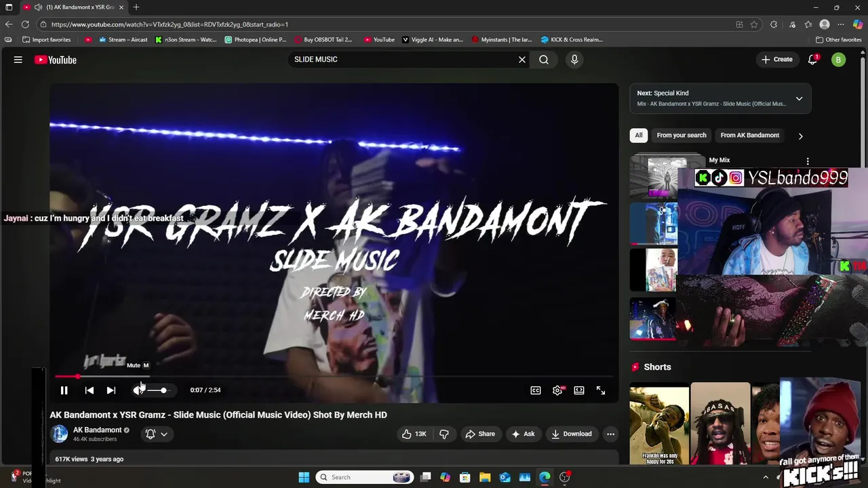Screen dimensions: 868x488
Task: Dislike the video
Action: point(444,434)
